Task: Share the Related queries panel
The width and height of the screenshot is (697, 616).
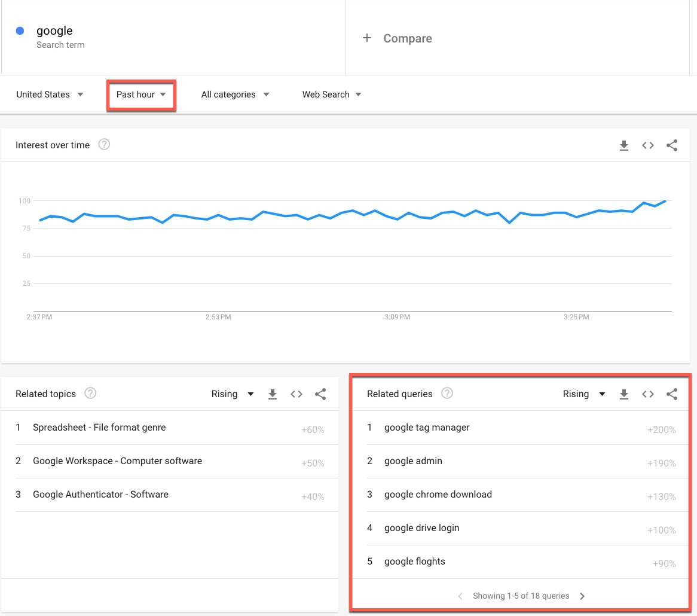Action: click(x=672, y=394)
